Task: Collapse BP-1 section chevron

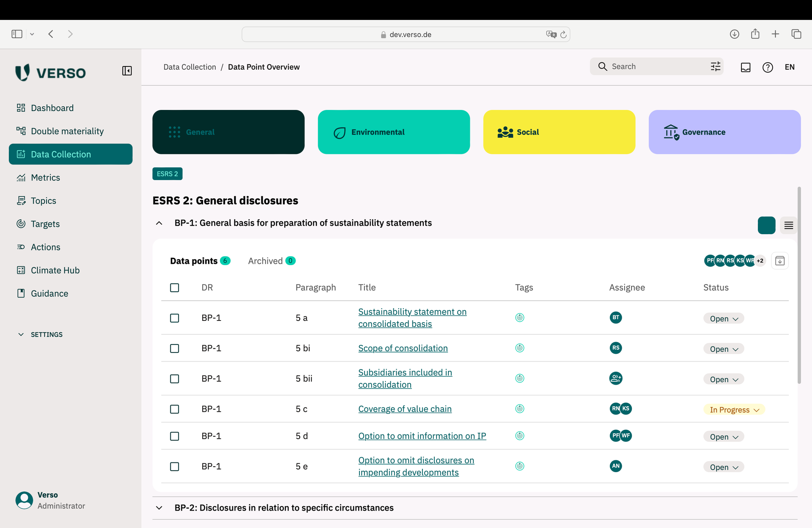Action: [159, 223]
